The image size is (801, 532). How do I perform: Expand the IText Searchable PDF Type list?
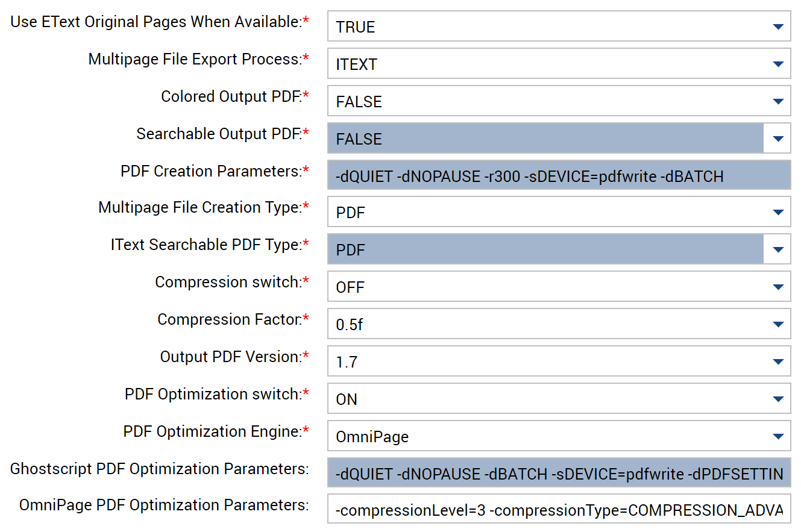click(778, 249)
